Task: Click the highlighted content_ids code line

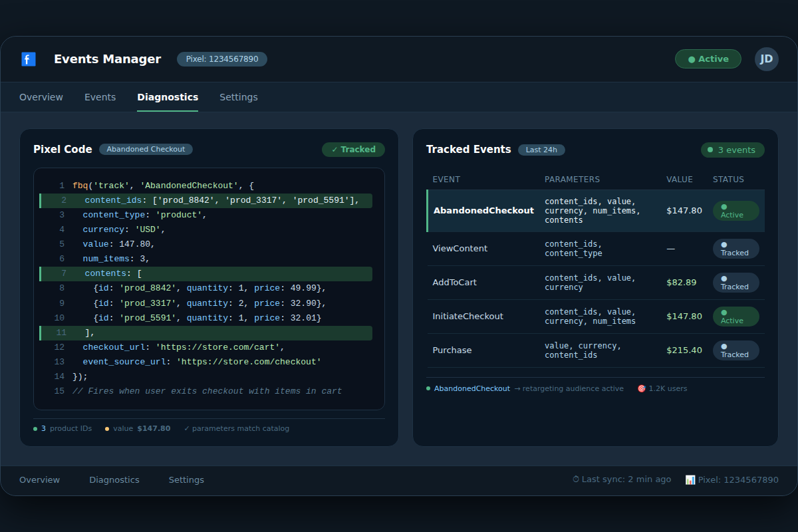Action: [205, 201]
